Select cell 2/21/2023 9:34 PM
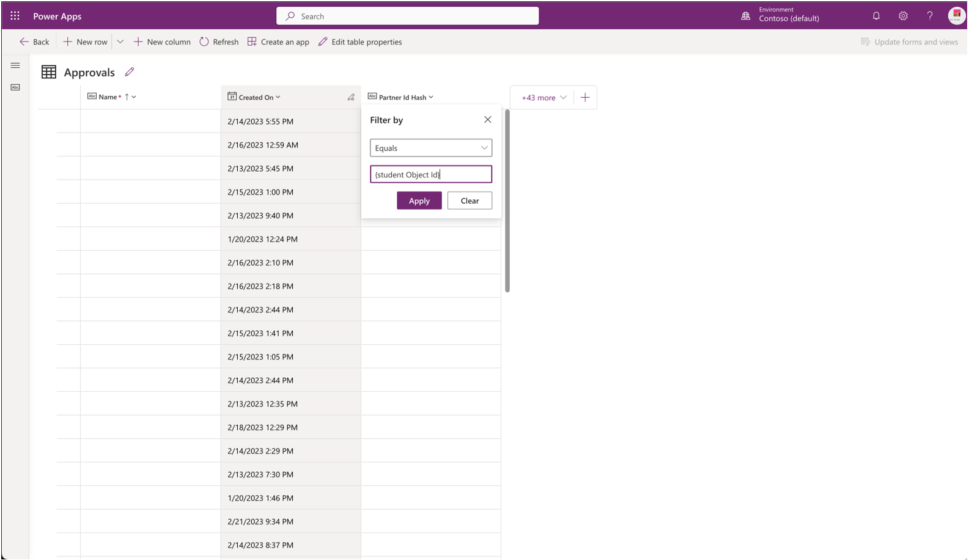Viewport: 969px width, 560px height. click(x=291, y=521)
